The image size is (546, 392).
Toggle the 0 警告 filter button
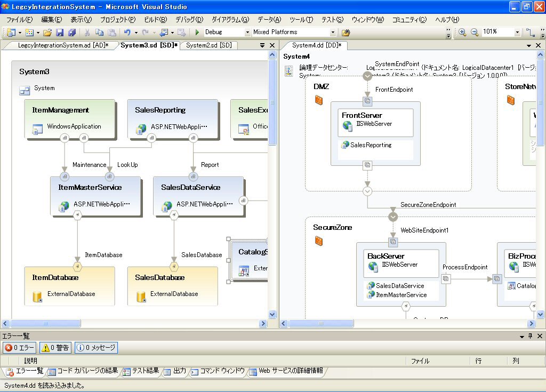click(55, 347)
